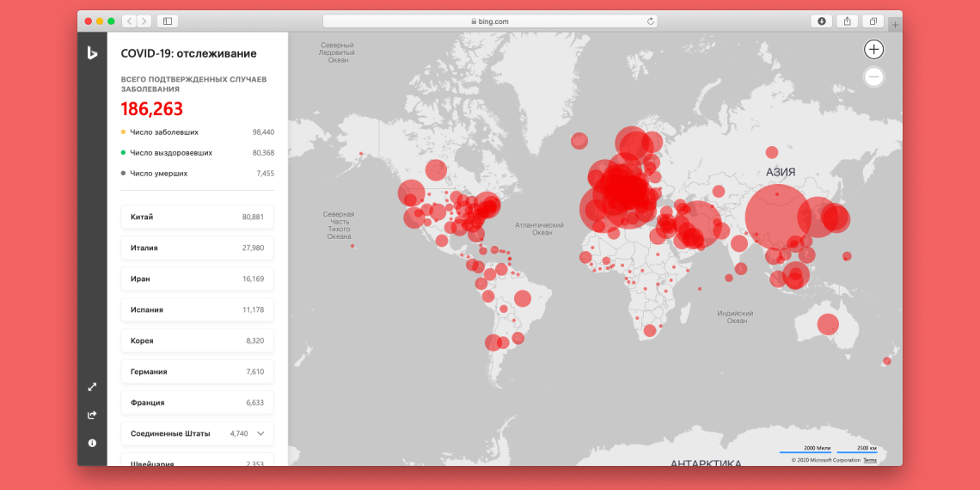Image resolution: width=980 pixels, height=490 pixels.
Task: Show all tabs overview in Safari
Action: coord(873,21)
